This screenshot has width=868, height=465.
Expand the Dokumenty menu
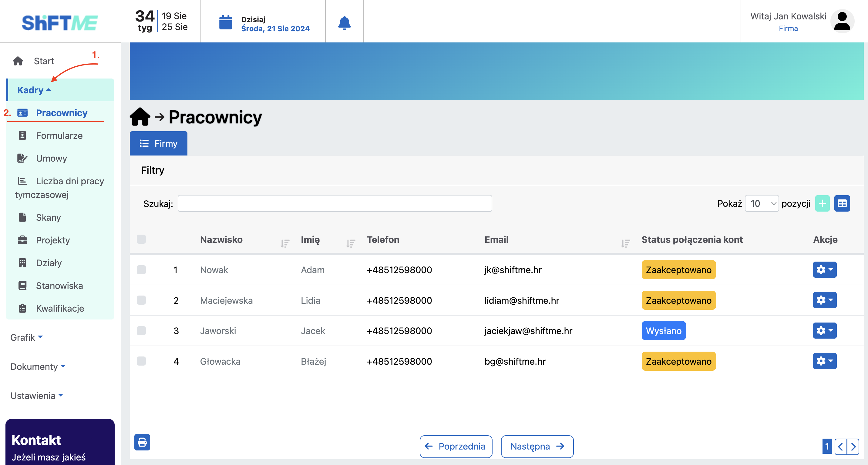(38, 366)
